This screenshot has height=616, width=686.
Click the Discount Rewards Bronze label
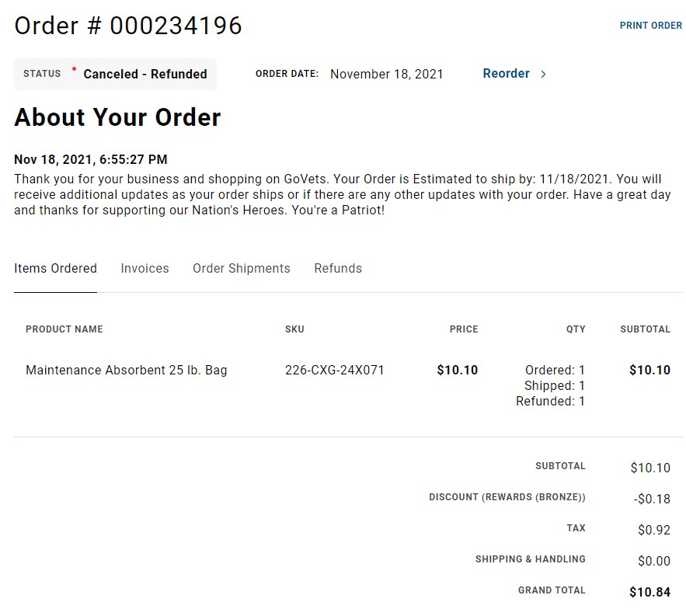[x=507, y=497]
